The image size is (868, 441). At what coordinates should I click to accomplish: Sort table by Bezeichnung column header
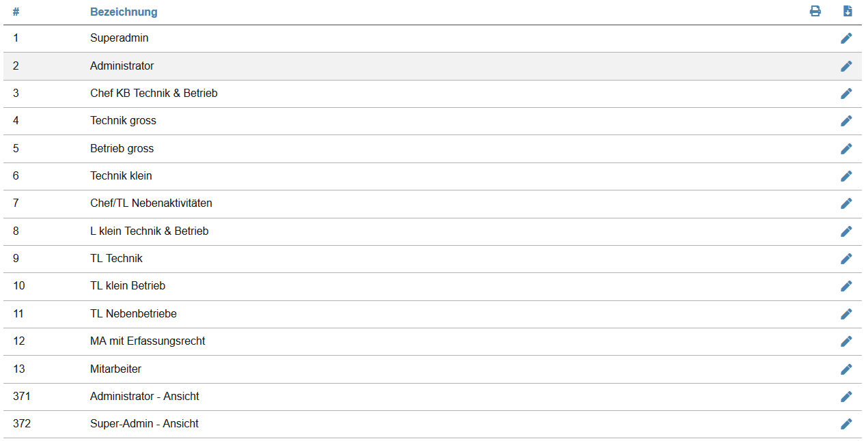pyautogui.click(x=124, y=12)
